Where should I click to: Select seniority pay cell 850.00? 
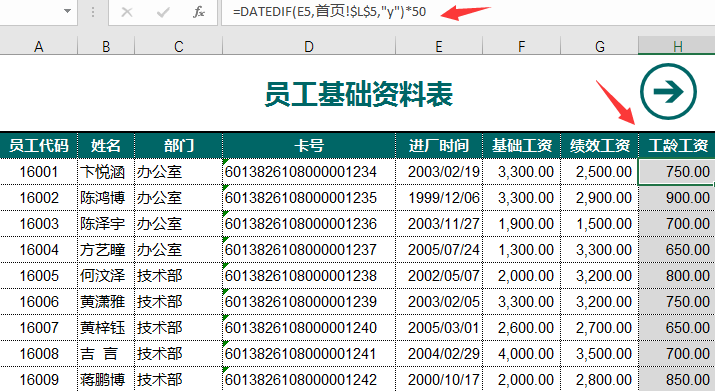677,379
